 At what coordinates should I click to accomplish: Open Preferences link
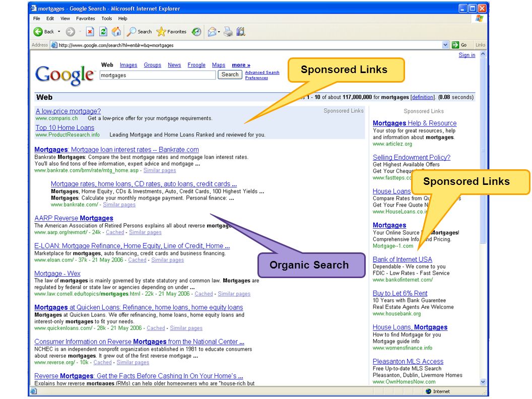point(256,78)
